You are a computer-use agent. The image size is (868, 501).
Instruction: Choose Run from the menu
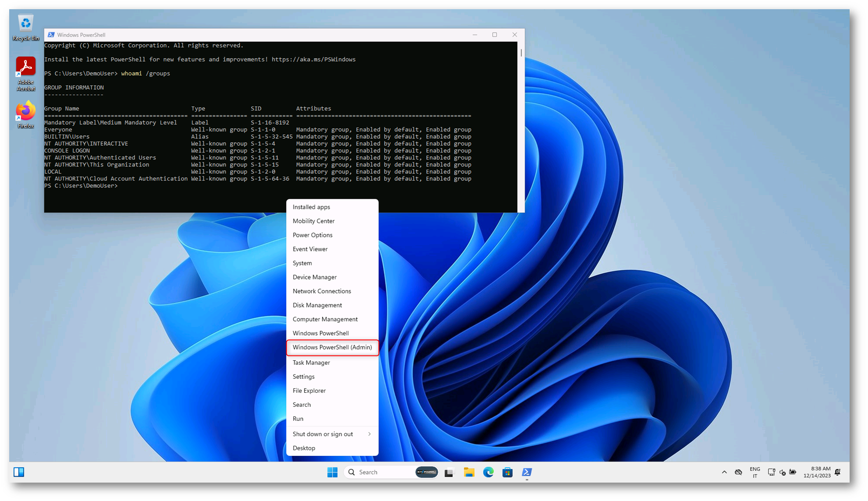(x=332, y=418)
